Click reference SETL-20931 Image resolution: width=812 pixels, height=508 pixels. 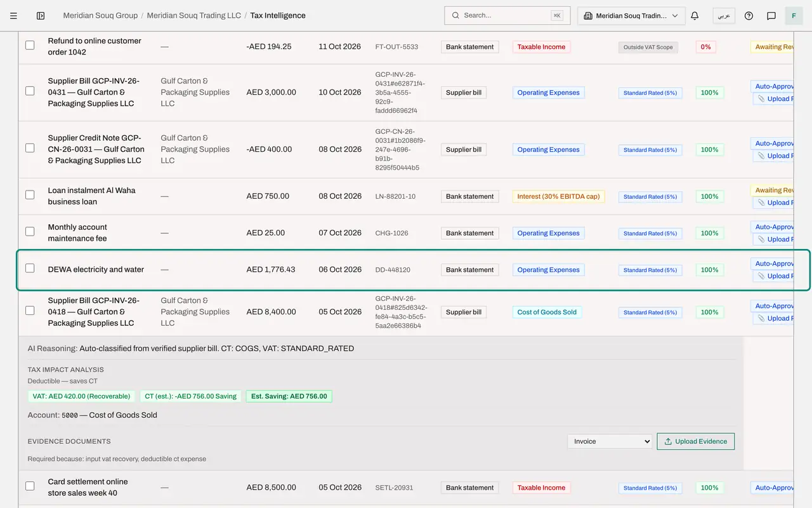tap(394, 488)
